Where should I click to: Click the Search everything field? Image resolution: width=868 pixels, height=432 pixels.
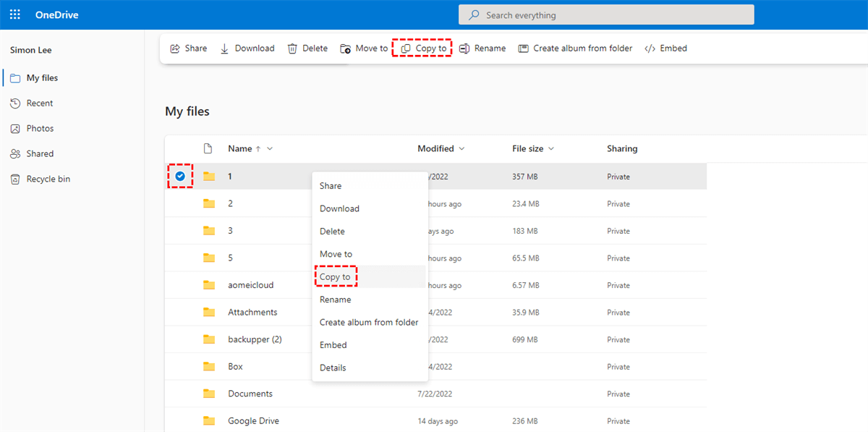[x=606, y=14]
